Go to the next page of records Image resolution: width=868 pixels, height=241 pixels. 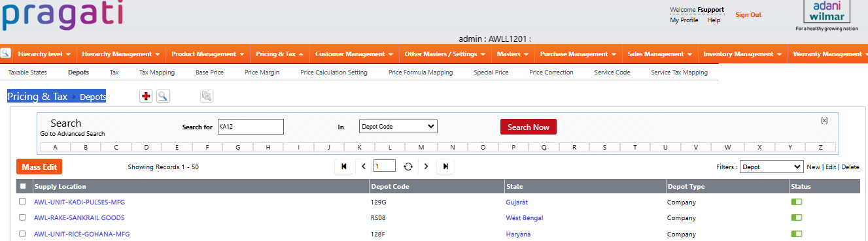tap(426, 167)
